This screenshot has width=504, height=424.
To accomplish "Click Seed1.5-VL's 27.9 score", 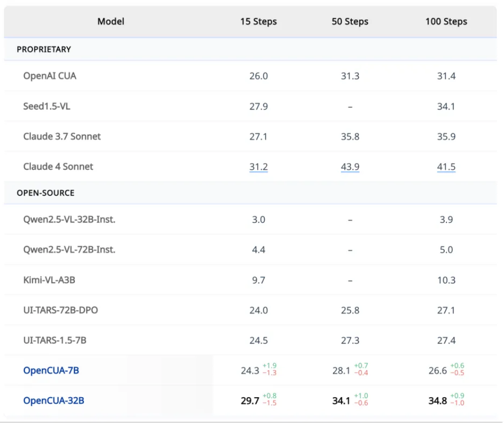I will click(259, 106).
